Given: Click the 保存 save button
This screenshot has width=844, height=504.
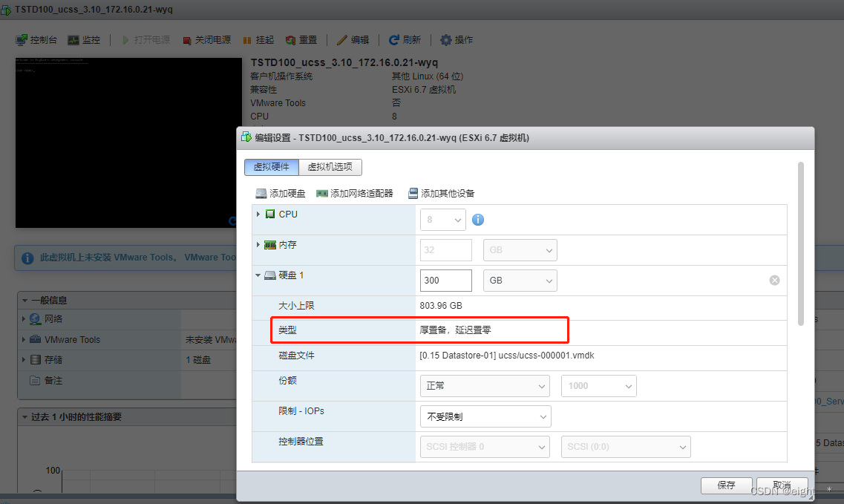Looking at the screenshot, I should point(726,485).
